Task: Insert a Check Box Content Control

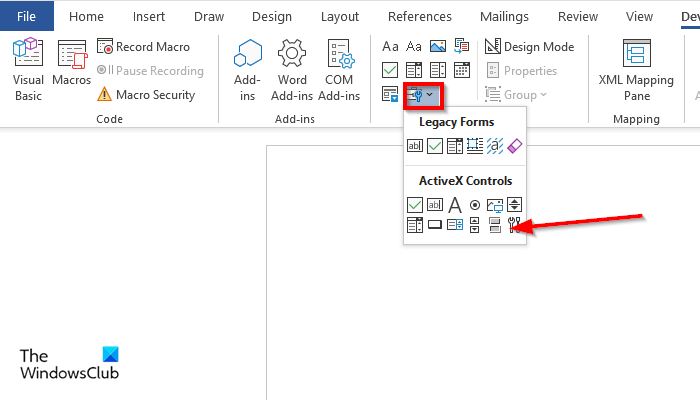Action: tap(390, 70)
